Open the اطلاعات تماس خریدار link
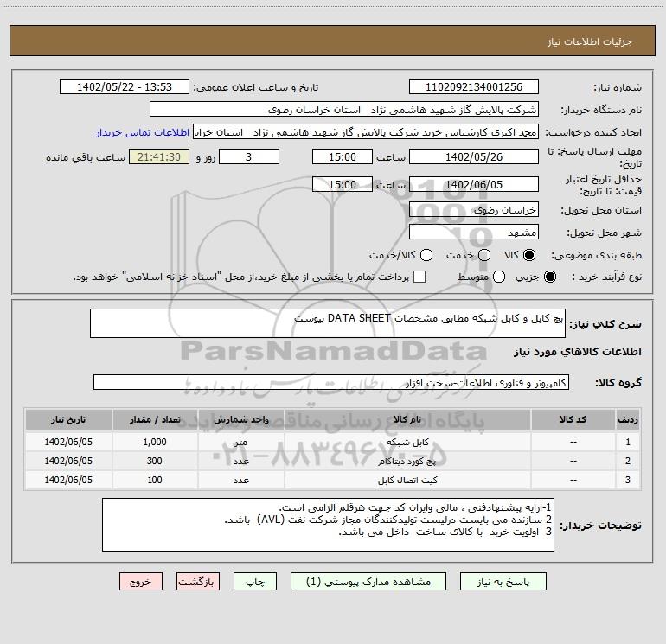This screenshot has height=644, width=666. coord(143,132)
